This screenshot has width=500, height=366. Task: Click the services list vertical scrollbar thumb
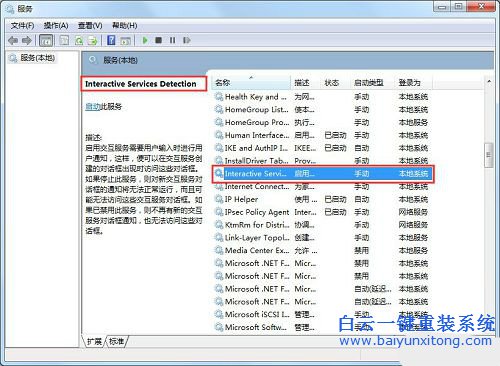(x=488, y=155)
